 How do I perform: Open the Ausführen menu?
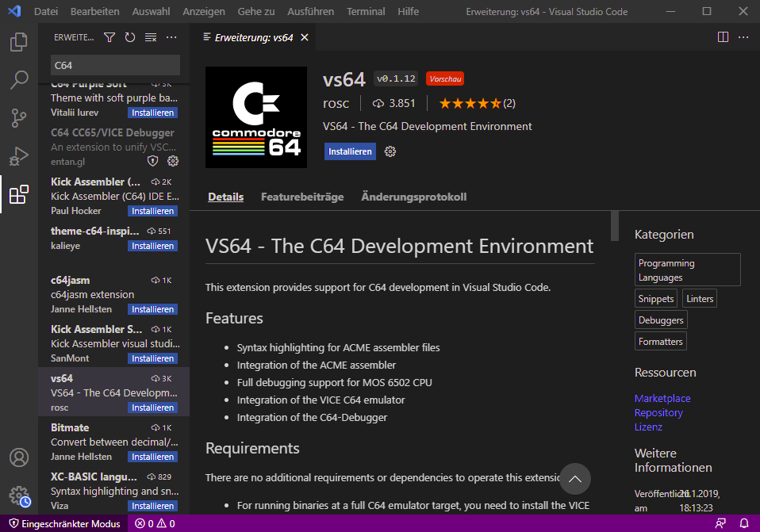(x=311, y=11)
